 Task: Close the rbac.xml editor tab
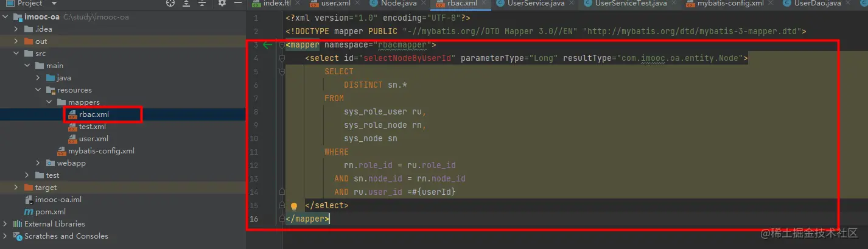[483, 3]
